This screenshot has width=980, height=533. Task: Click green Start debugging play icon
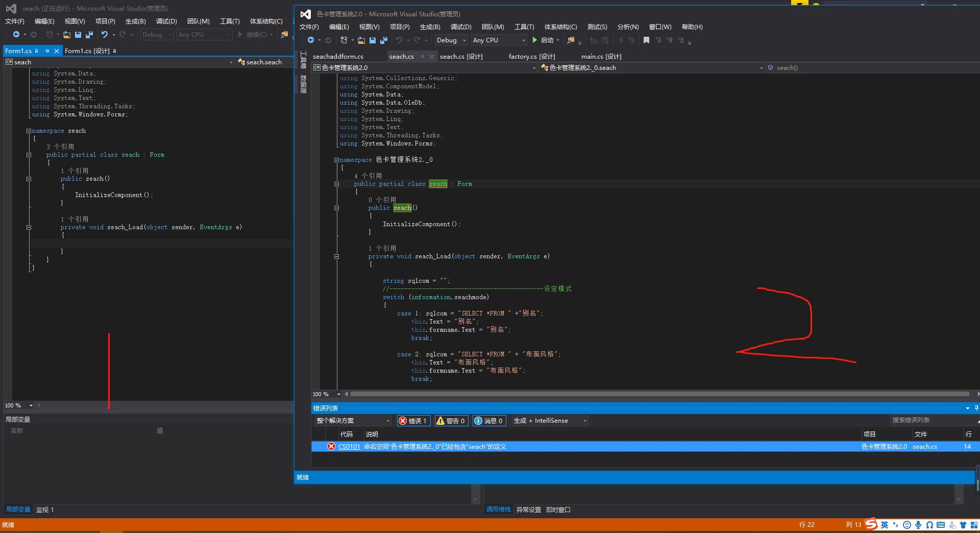tap(534, 40)
